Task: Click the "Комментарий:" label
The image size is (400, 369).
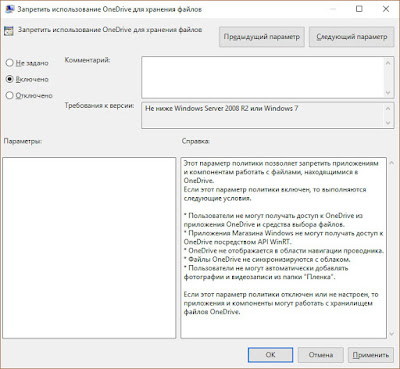Action: (x=87, y=60)
